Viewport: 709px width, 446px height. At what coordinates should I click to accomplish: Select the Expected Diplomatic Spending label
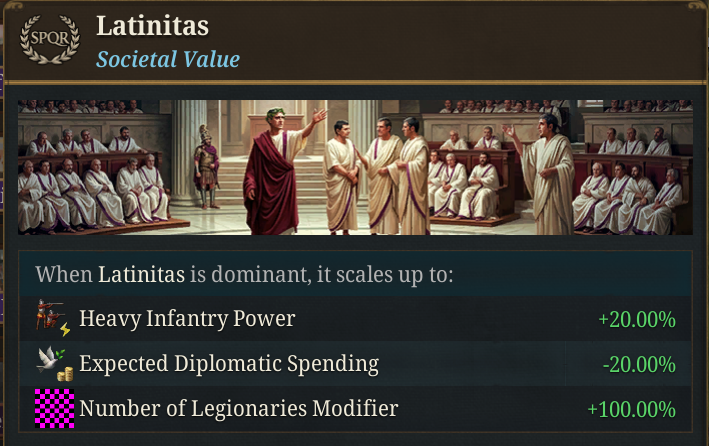pyautogui.click(x=229, y=364)
